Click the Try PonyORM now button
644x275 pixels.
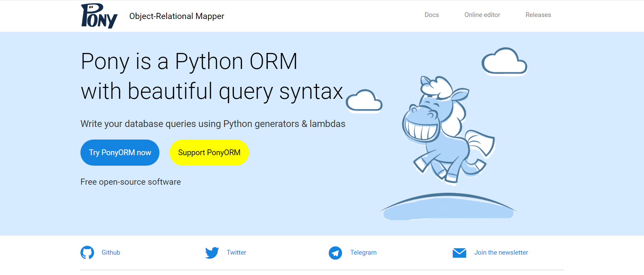(120, 153)
